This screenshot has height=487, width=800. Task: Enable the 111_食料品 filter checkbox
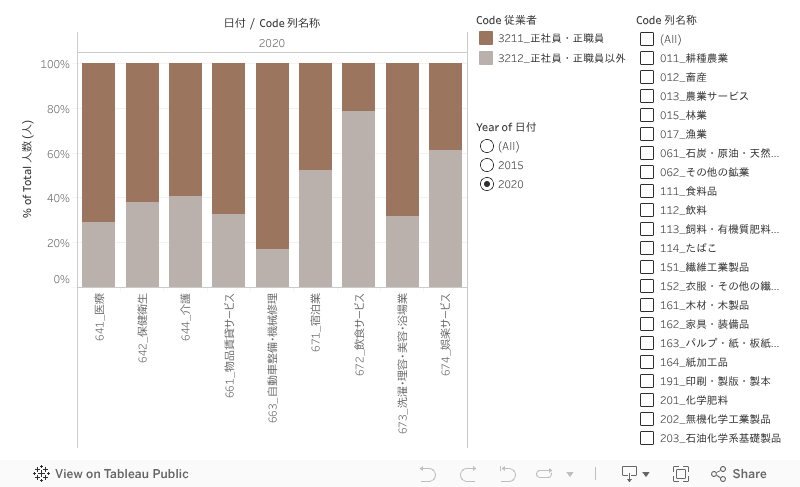[647, 191]
